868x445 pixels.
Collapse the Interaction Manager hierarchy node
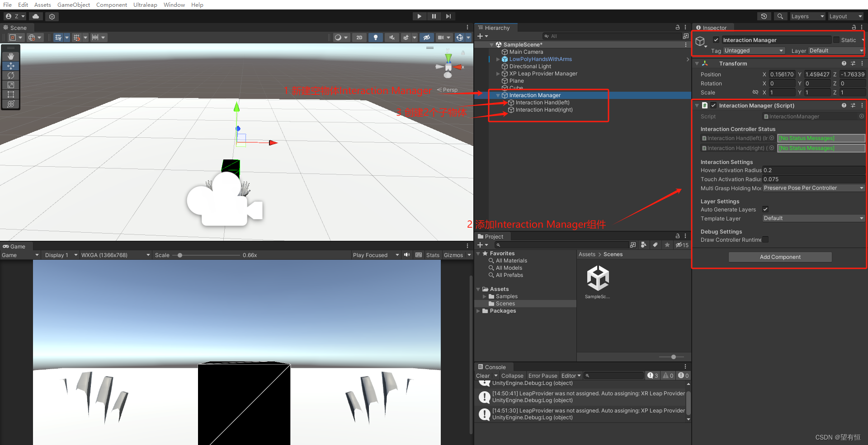pyautogui.click(x=498, y=95)
